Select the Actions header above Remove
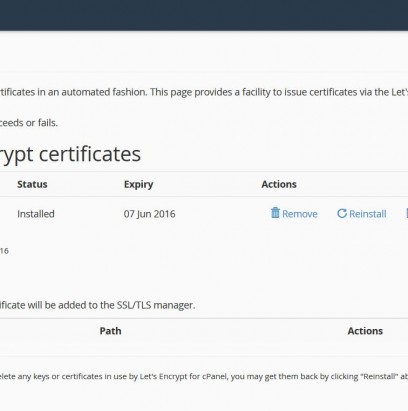The height and width of the screenshot is (411, 408). pos(279,184)
